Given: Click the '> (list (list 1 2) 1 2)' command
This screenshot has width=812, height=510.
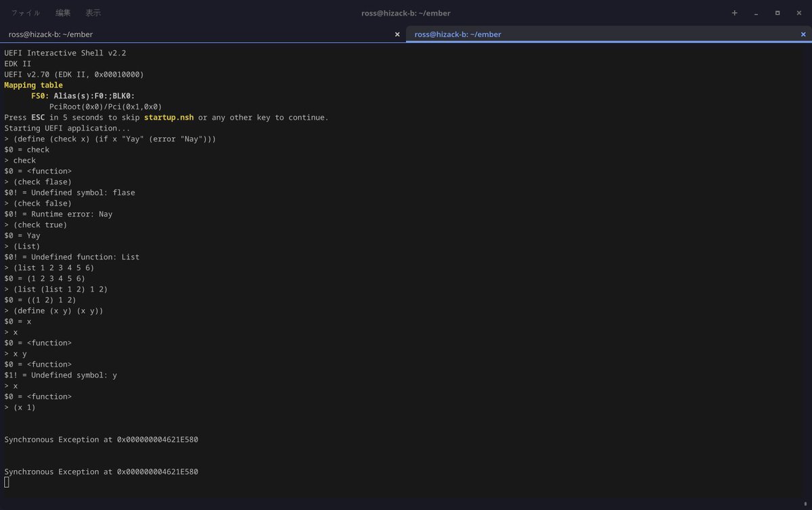Looking at the screenshot, I should 56,289.
